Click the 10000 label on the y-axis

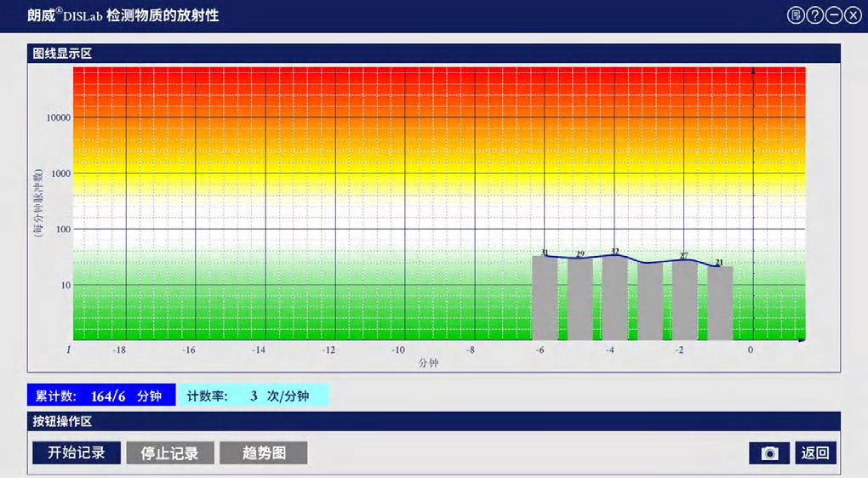pyautogui.click(x=58, y=117)
